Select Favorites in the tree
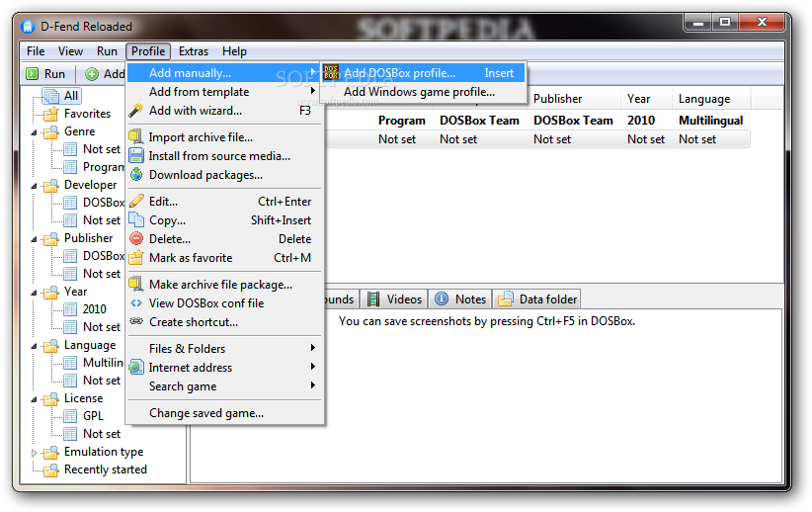 pyautogui.click(x=87, y=114)
